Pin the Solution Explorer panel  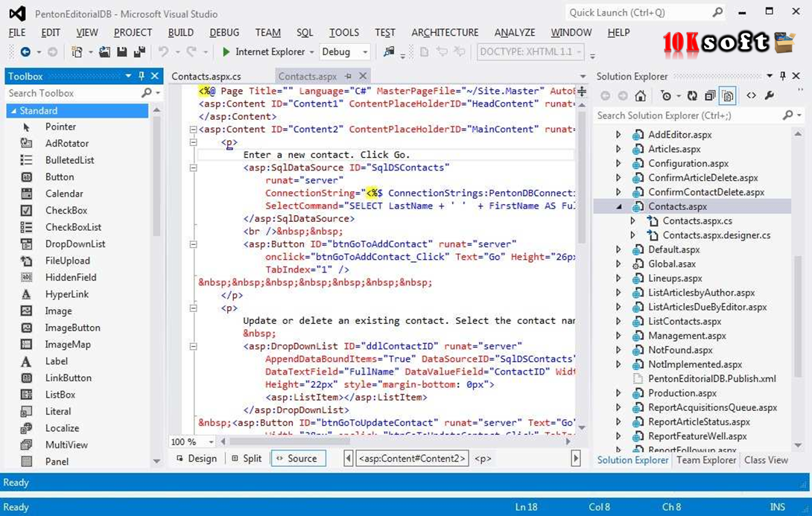(x=783, y=76)
